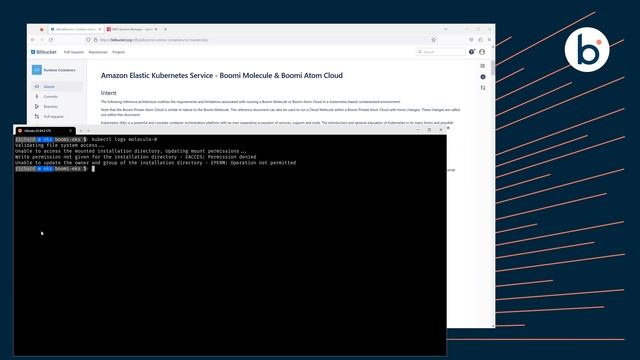Click the Source eye icon in sidebar
Viewport: 640px width, 360px height.
37,87
